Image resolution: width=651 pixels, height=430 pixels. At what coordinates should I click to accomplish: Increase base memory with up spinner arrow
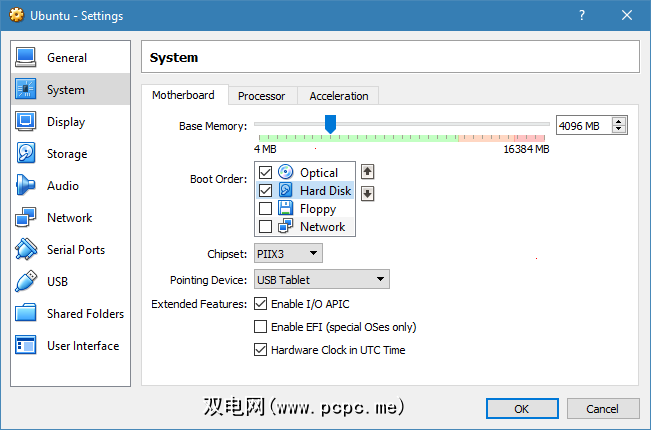click(x=619, y=122)
